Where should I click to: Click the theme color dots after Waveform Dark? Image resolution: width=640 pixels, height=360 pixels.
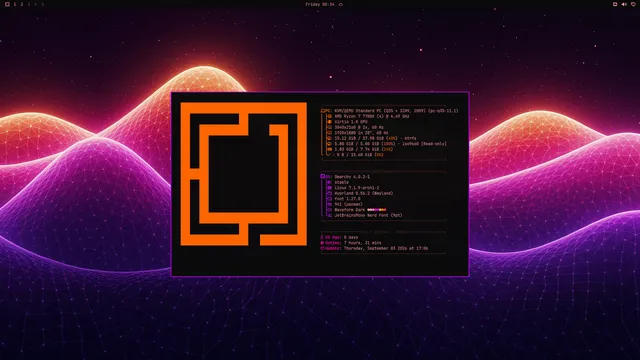(x=376, y=210)
